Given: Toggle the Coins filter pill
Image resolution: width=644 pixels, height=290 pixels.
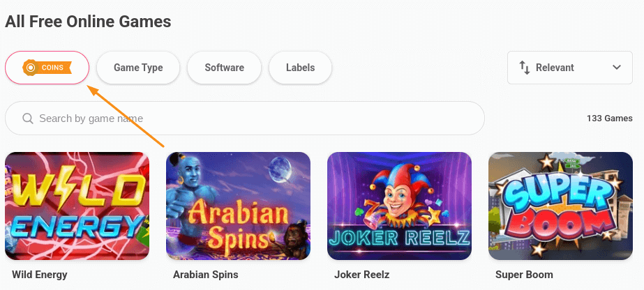Looking at the screenshot, I should (47, 68).
